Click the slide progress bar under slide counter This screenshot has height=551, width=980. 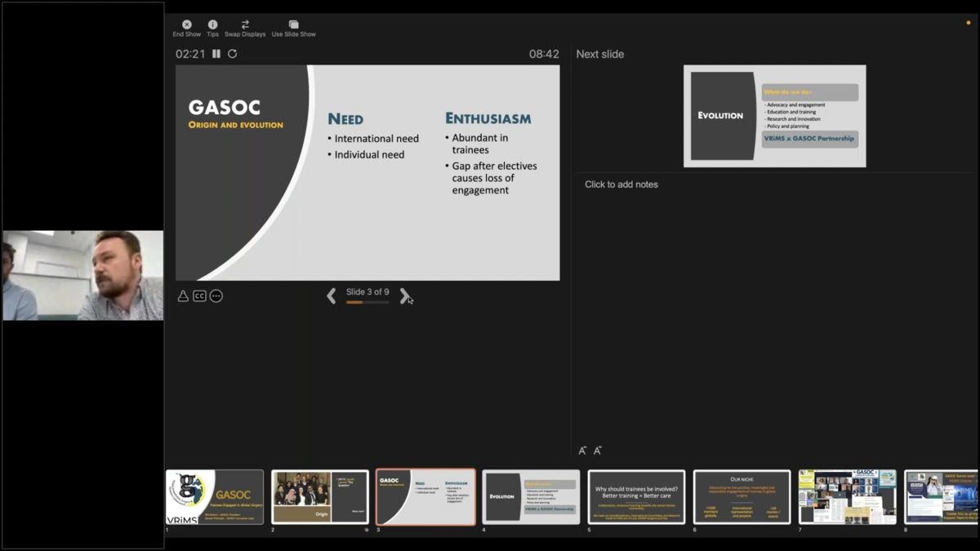[x=367, y=302]
